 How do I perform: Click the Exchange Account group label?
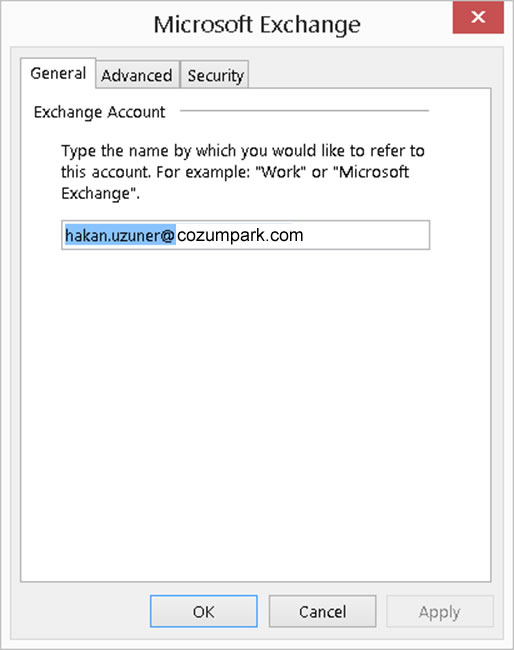coord(99,112)
